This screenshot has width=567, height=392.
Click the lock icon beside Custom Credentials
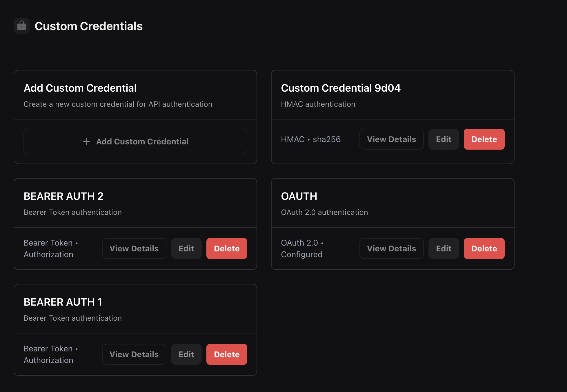point(22,26)
